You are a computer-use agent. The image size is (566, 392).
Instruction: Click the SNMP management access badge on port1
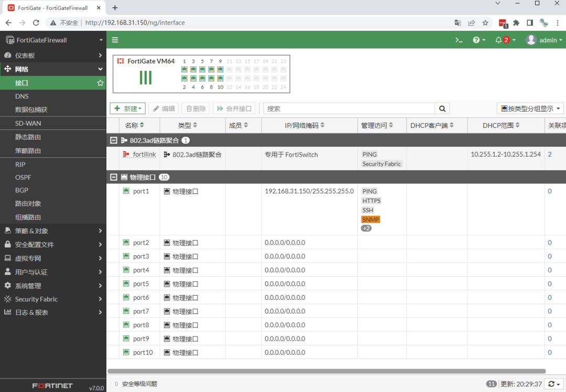(x=371, y=219)
